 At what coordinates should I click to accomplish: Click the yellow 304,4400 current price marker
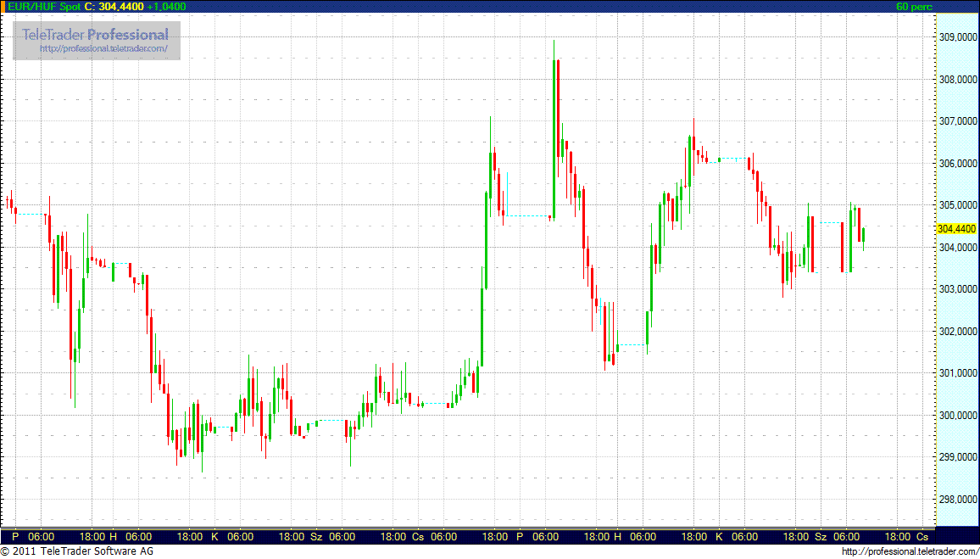point(956,229)
